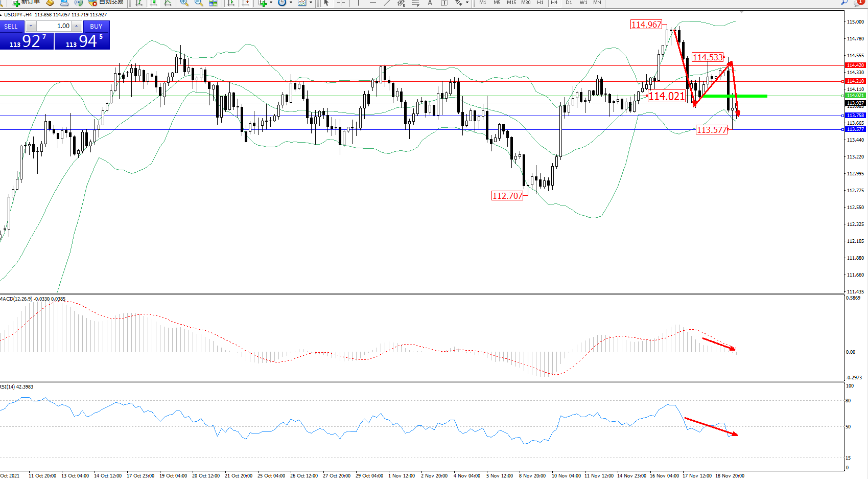Switch to the D1 timeframe

point(569,3)
